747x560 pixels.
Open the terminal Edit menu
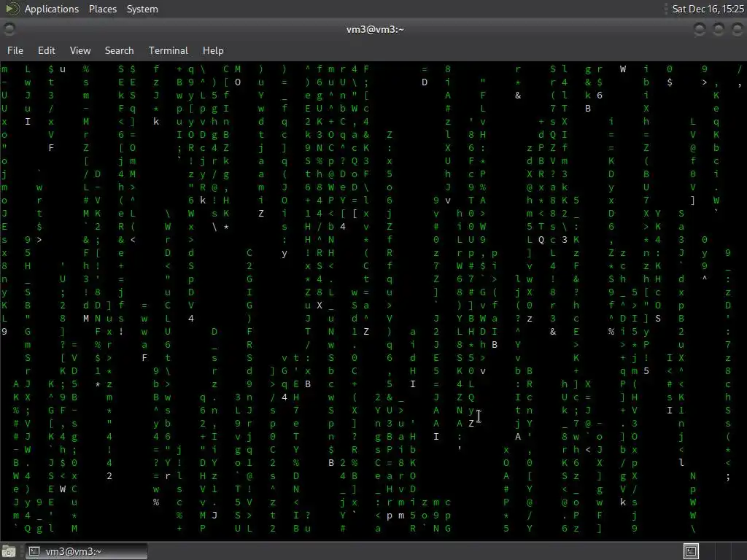pyautogui.click(x=46, y=50)
